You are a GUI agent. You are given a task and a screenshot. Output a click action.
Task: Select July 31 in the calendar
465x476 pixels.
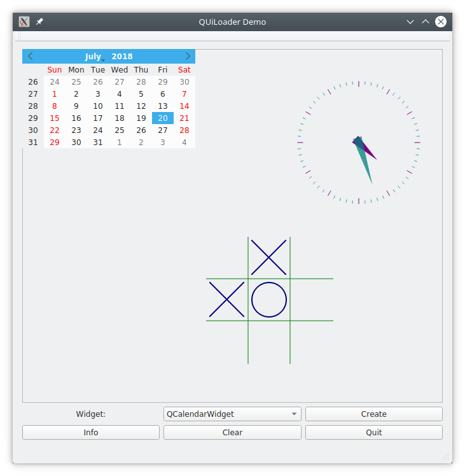pos(98,143)
